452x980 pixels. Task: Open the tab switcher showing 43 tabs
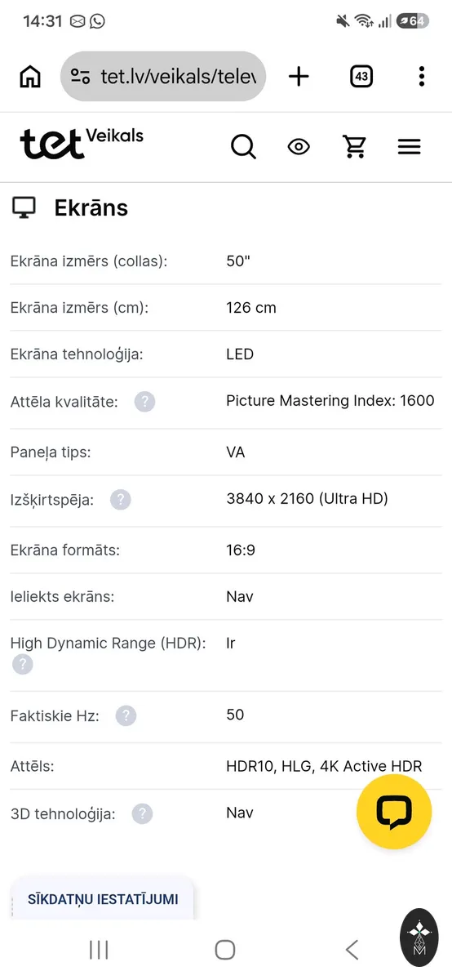click(361, 77)
